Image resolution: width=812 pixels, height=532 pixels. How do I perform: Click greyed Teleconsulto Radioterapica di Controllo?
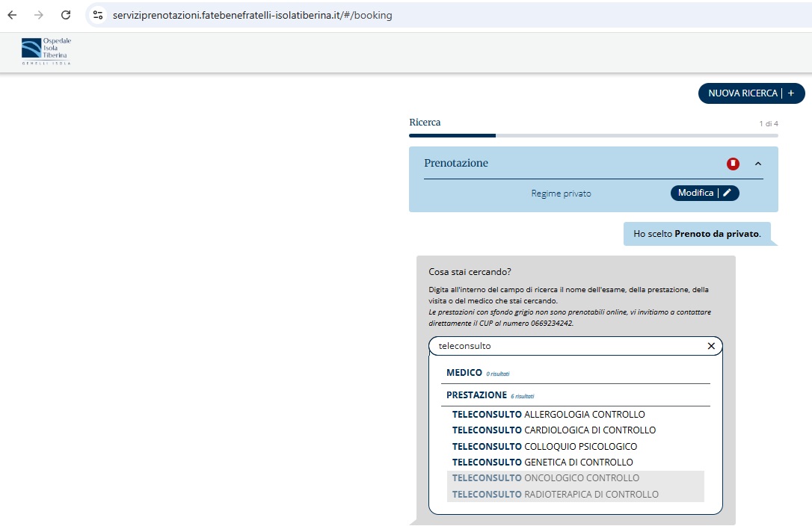tap(556, 494)
